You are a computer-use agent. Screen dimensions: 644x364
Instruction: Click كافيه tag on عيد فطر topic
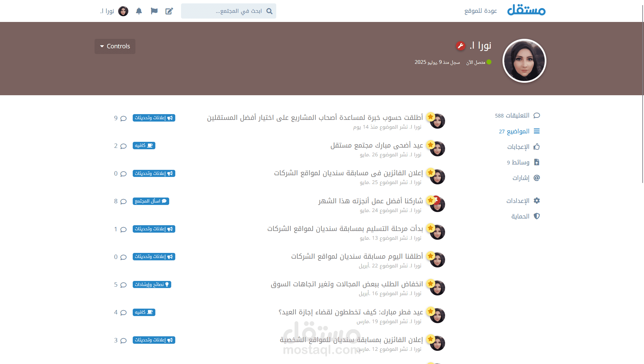tap(144, 312)
